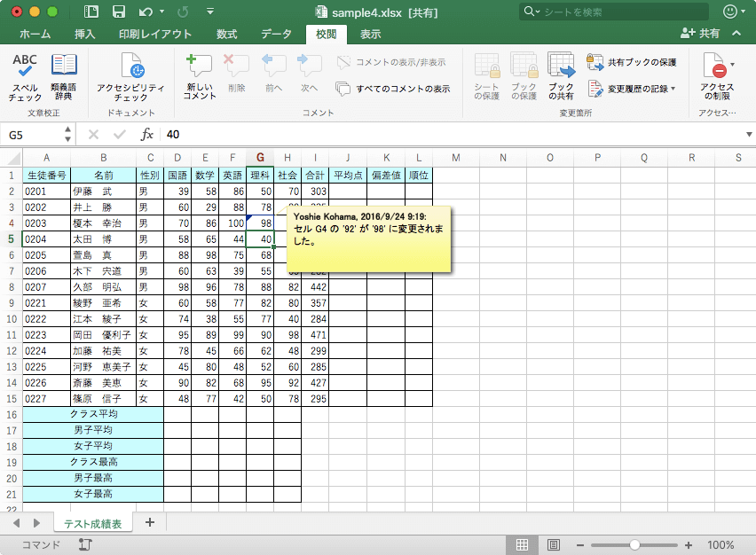Screen dimensions: 756x555
Task: Start the accessibility check (アクセシビリティチェック)
Action: pos(130,77)
